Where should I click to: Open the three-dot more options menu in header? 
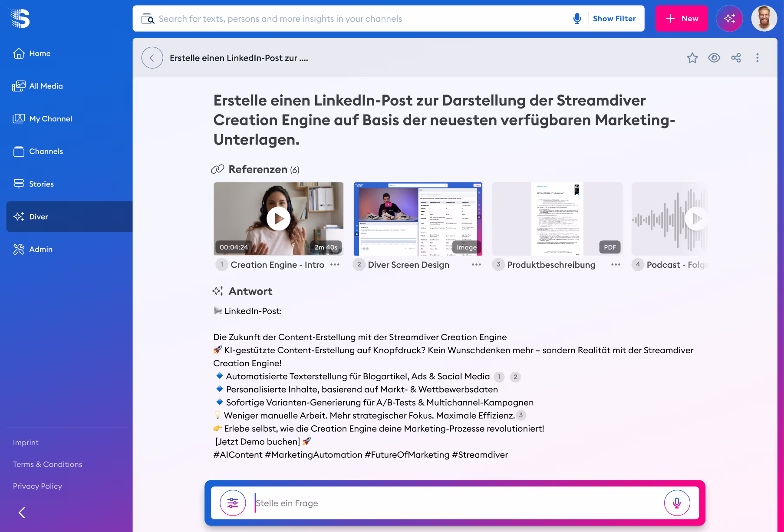coord(758,58)
